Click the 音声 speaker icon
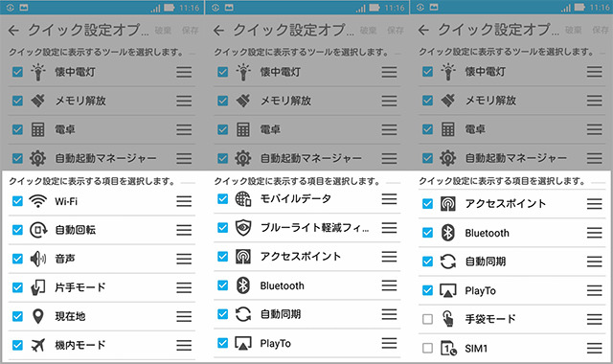Viewport: 613px width, 364px height. pyautogui.click(x=38, y=259)
